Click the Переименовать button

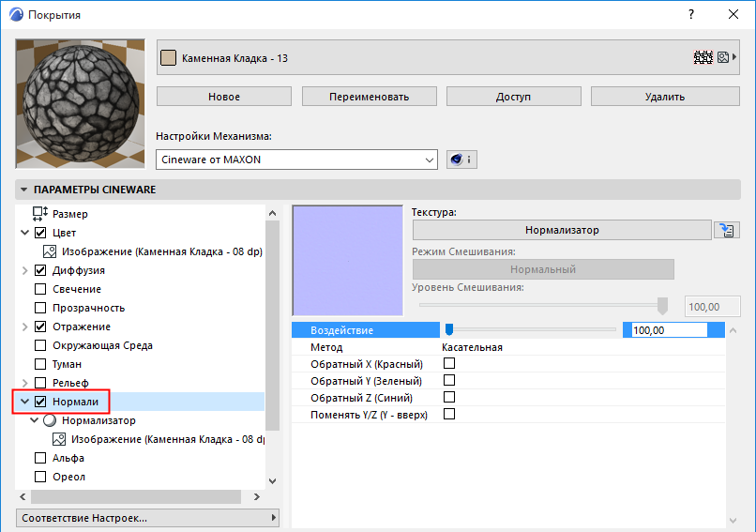coord(370,97)
